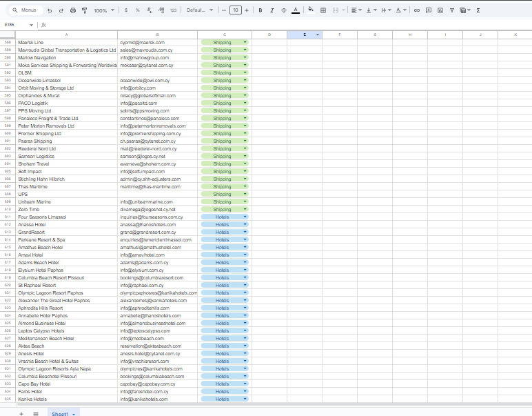Image resolution: width=532 pixels, height=416 pixels.
Task: Increase font size with plus button
Action: (x=247, y=10)
